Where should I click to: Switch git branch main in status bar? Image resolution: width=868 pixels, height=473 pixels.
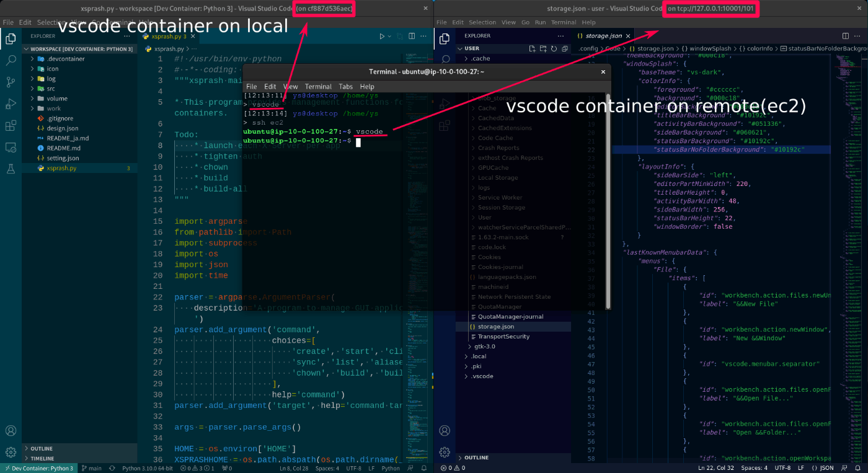(x=92, y=468)
